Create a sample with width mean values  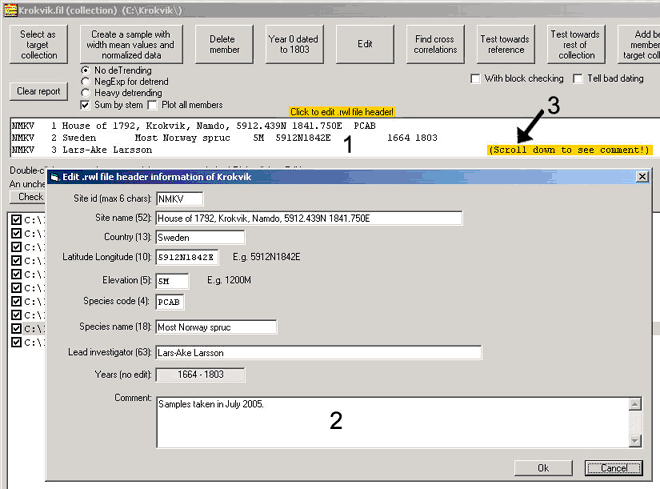131,45
